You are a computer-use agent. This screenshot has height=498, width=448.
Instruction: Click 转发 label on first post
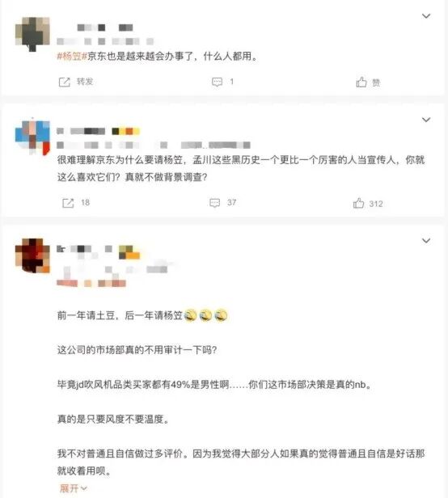[x=85, y=82]
